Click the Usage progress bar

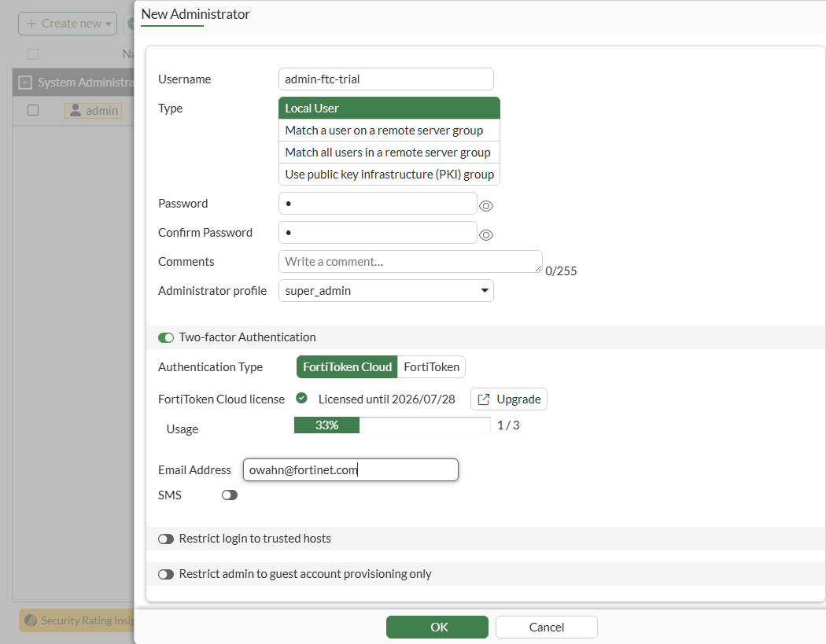392,425
